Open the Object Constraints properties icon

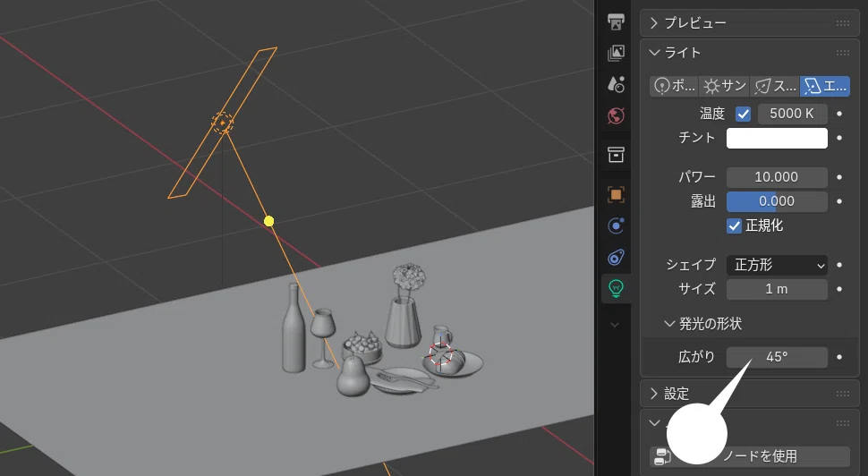(617, 258)
